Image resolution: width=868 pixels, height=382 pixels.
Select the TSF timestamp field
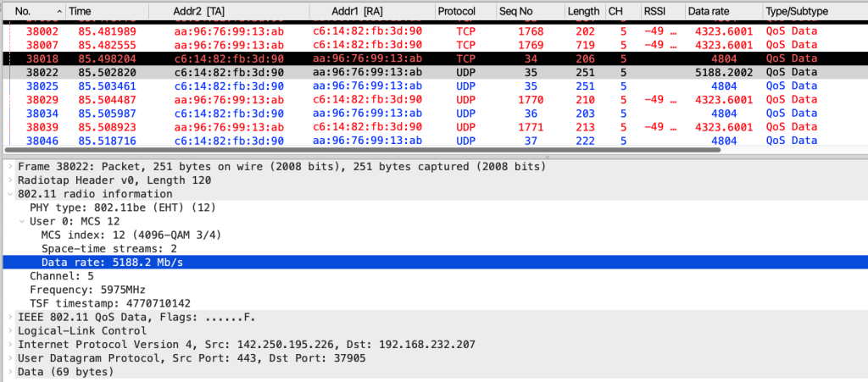[x=97, y=303]
